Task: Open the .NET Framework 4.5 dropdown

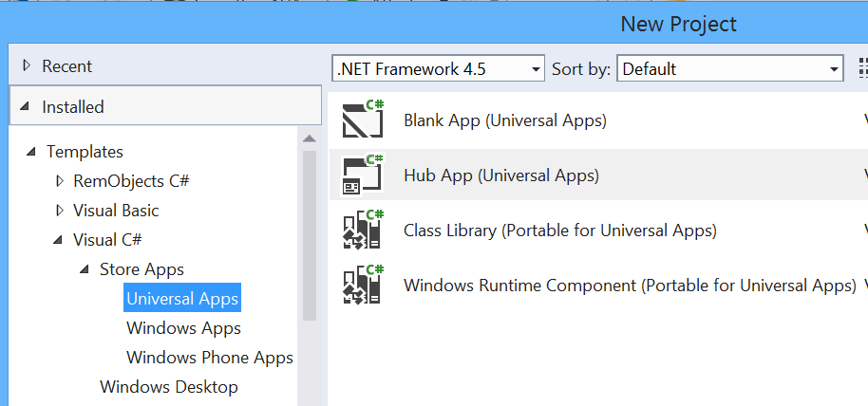Action: click(x=439, y=68)
